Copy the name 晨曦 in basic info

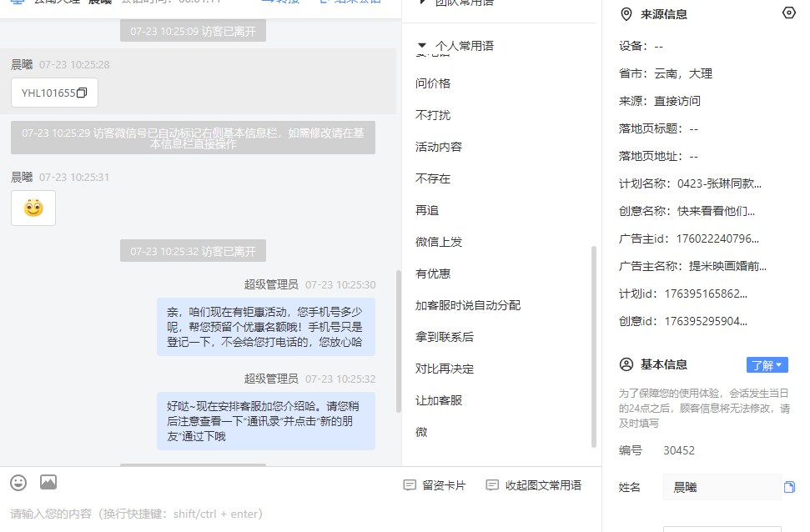[x=789, y=487]
